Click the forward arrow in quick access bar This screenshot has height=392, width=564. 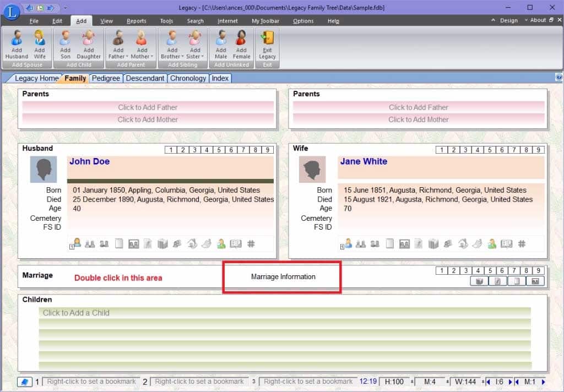51,8
